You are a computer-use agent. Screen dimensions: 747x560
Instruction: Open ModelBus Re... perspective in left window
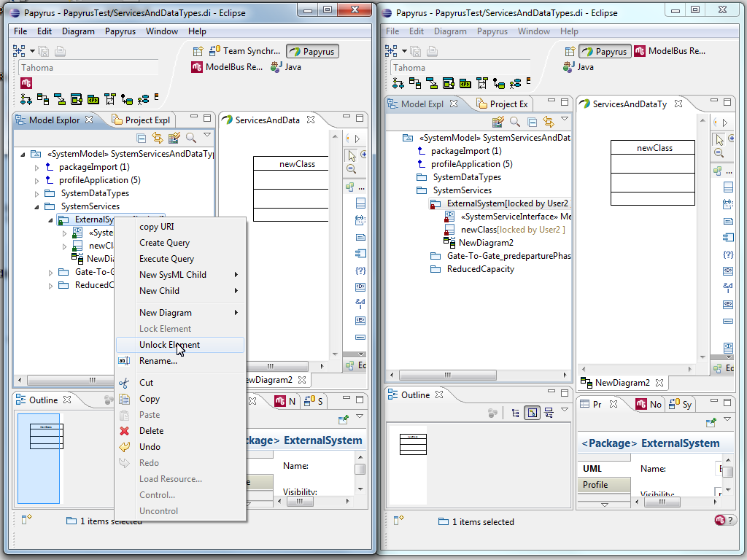coord(228,67)
